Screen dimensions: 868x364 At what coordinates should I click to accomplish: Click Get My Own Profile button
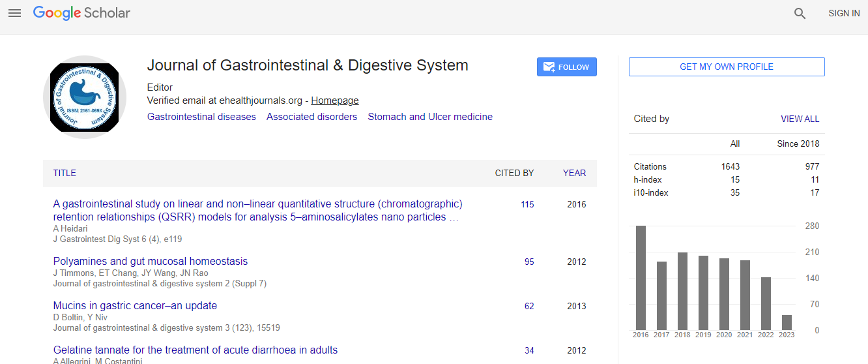(x=727, y=67)
